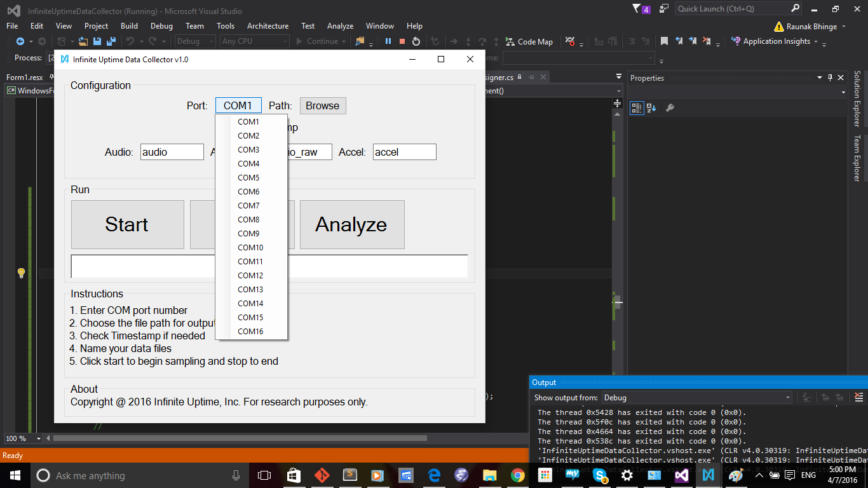Open the Analyze menu
Image resolution: width=868 pixels, height=488 pixels.
340,26
